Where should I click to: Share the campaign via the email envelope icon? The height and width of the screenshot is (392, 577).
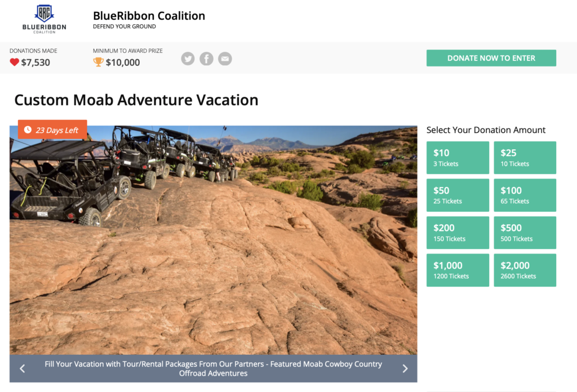point(225,59)
